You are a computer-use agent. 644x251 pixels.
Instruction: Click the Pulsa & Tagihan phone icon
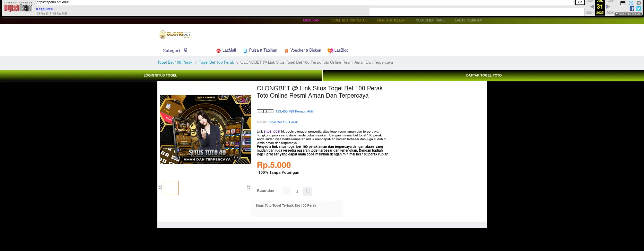245,51
